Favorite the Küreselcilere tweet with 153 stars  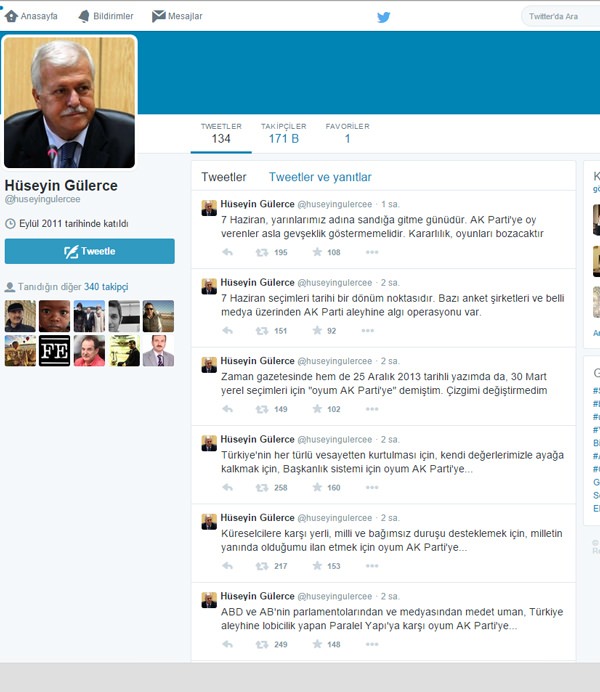[317, 566]
